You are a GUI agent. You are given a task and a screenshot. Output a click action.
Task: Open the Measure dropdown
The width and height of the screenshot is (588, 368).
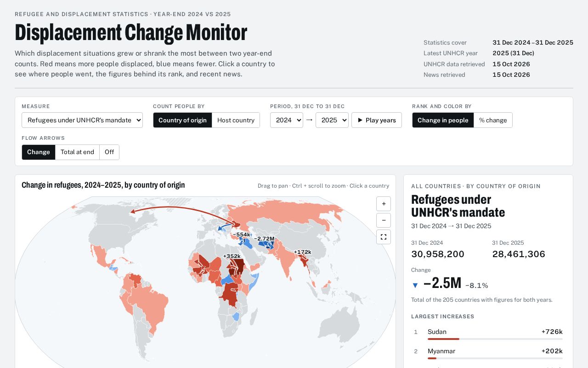coord(82,120)
